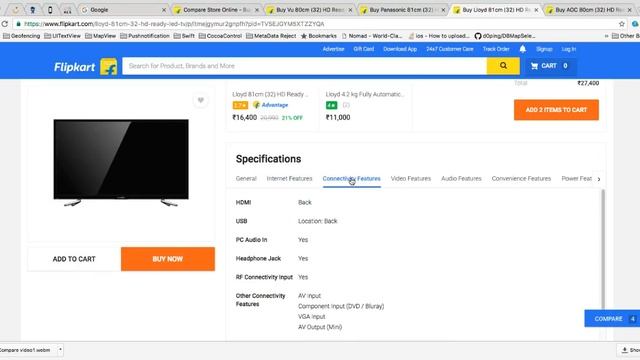Open the Pushnotification bookmarks folder

point(145,36)
